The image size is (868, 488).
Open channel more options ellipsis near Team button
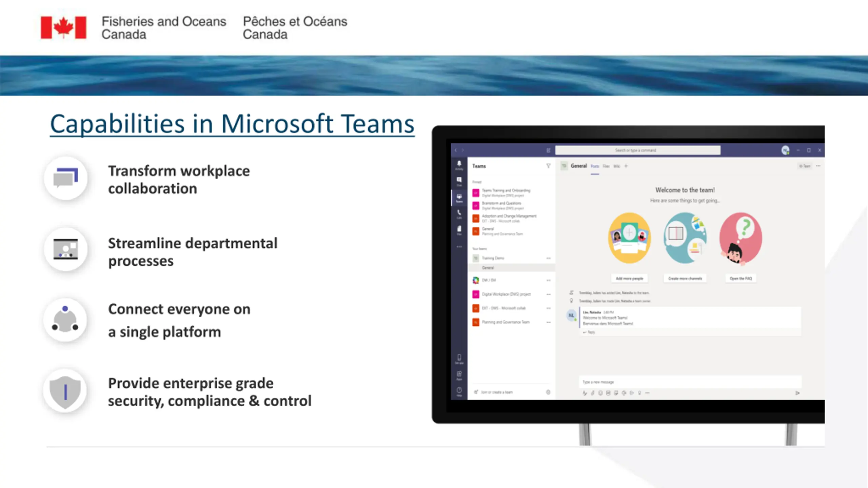[x=818, y=166]
